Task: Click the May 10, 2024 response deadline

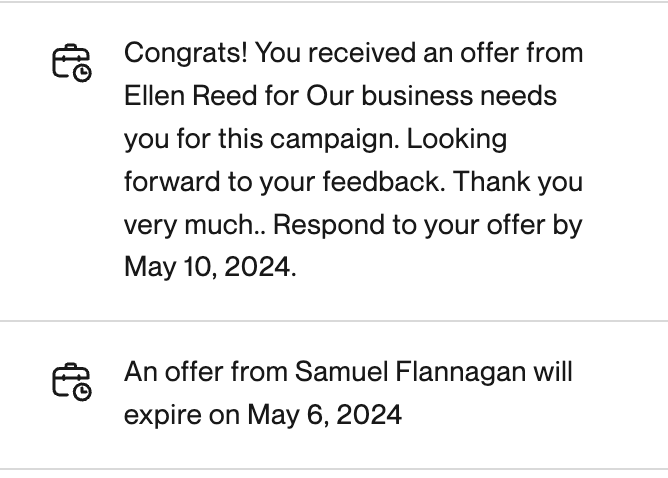Action: tap(209, 267)
